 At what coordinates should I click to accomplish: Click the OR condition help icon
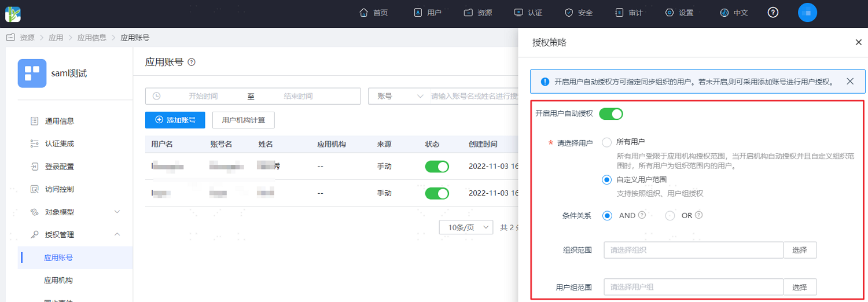pyautogui.click(x=698, y=215)
